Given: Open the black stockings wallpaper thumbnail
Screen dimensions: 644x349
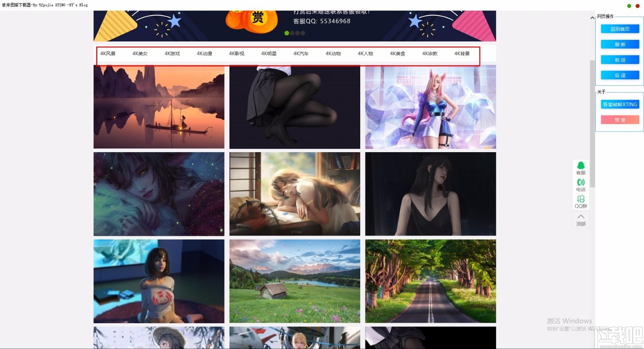Looking at the screenshot, I should click(295, 107).
